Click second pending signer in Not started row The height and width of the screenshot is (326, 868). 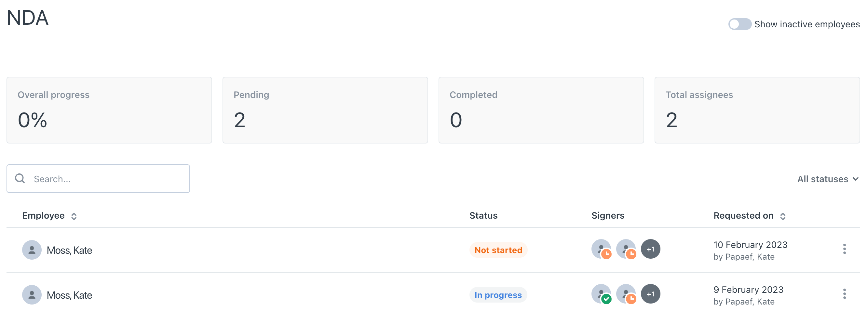(626, 249)
